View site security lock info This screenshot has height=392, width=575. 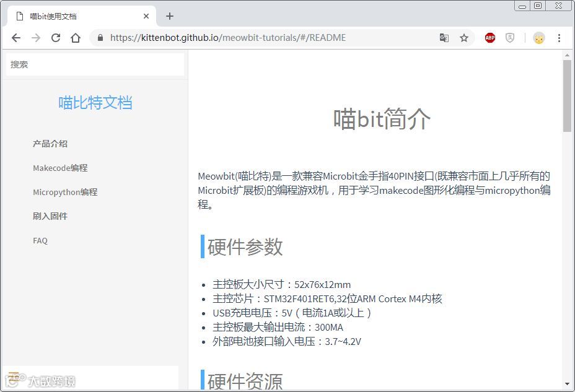pyautogui.click(x=100, y=38)
